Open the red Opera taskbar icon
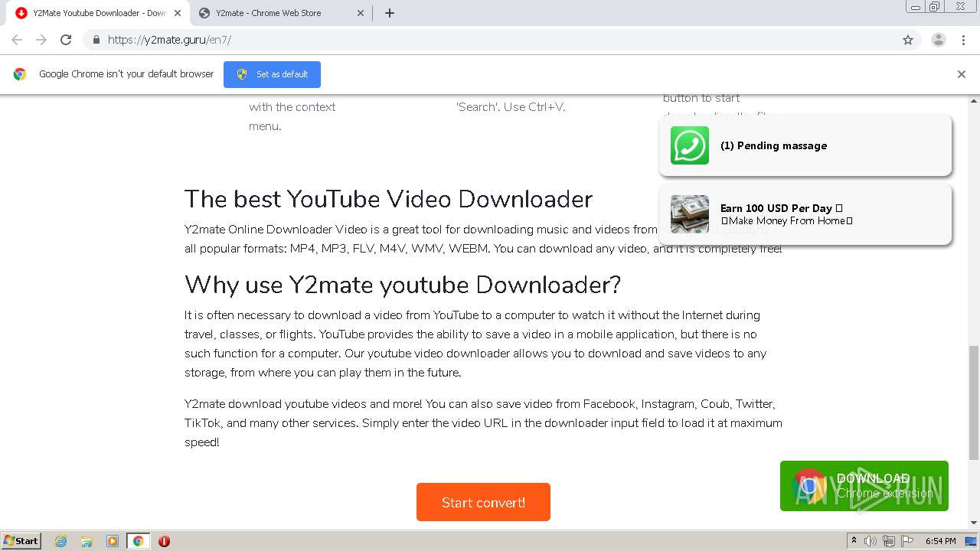The image size is (980, 551). point(164,541)
